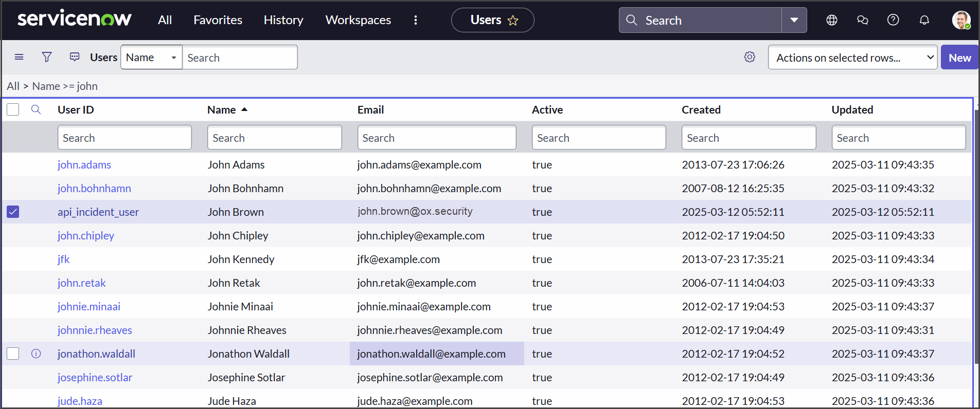Uncheck the John Brown row checkbox
The height and width of the screenshot is (409, 980).
coord(13,212)
